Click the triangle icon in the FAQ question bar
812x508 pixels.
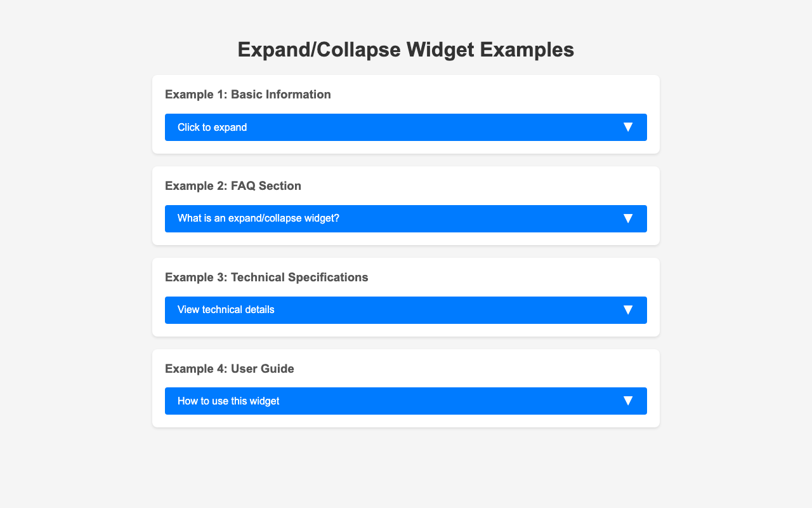point(627,218)
